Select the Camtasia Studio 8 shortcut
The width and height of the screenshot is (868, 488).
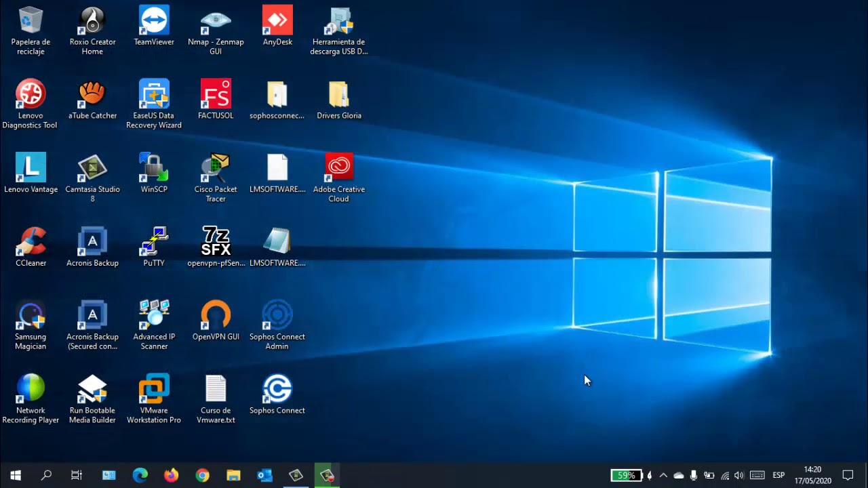tap(92, 178)
